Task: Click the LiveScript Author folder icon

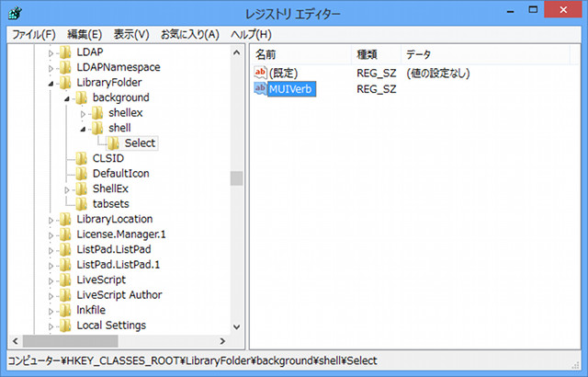Action: coord(65,295)
